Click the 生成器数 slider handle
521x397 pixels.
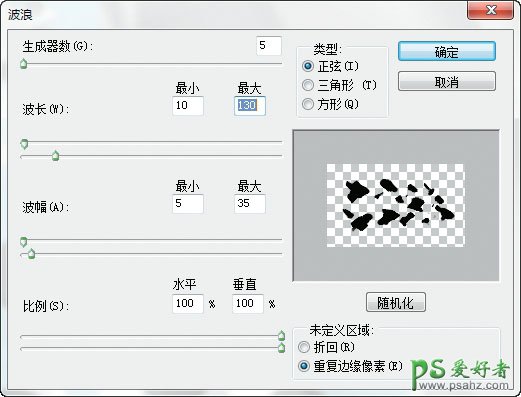tap(23, 64)
